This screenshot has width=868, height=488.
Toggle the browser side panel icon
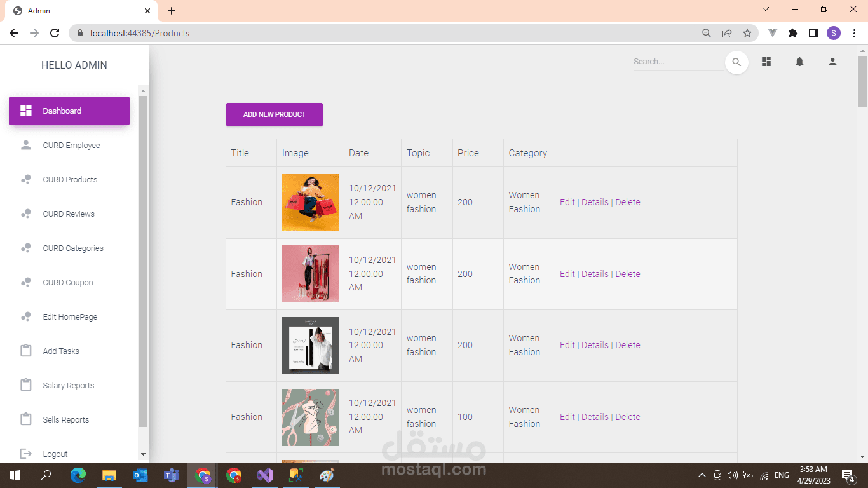(x=813, y=33)
